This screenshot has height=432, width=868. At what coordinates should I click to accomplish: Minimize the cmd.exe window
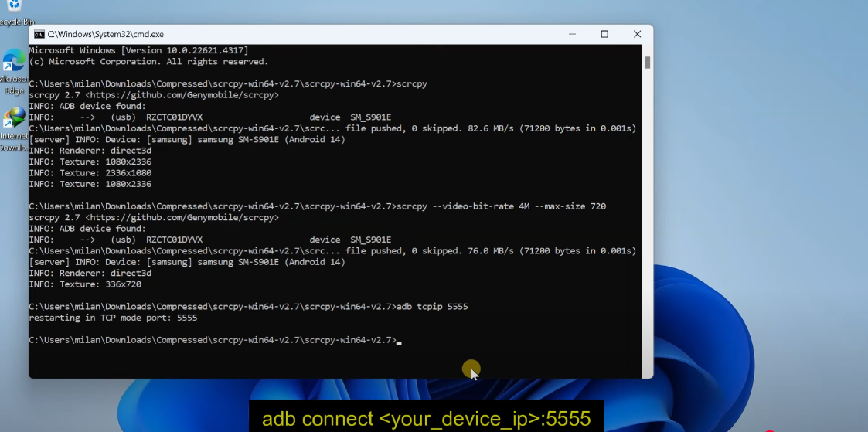click(x=573, y=34)
